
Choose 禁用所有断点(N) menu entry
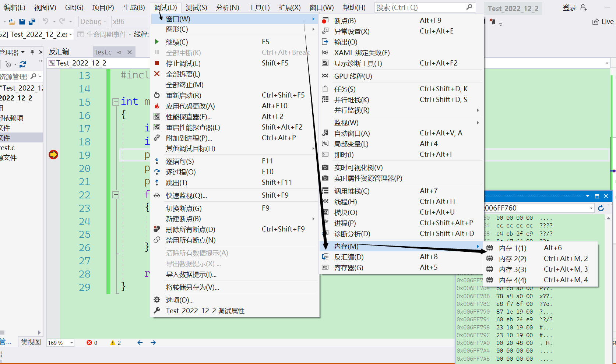point(235,240)
